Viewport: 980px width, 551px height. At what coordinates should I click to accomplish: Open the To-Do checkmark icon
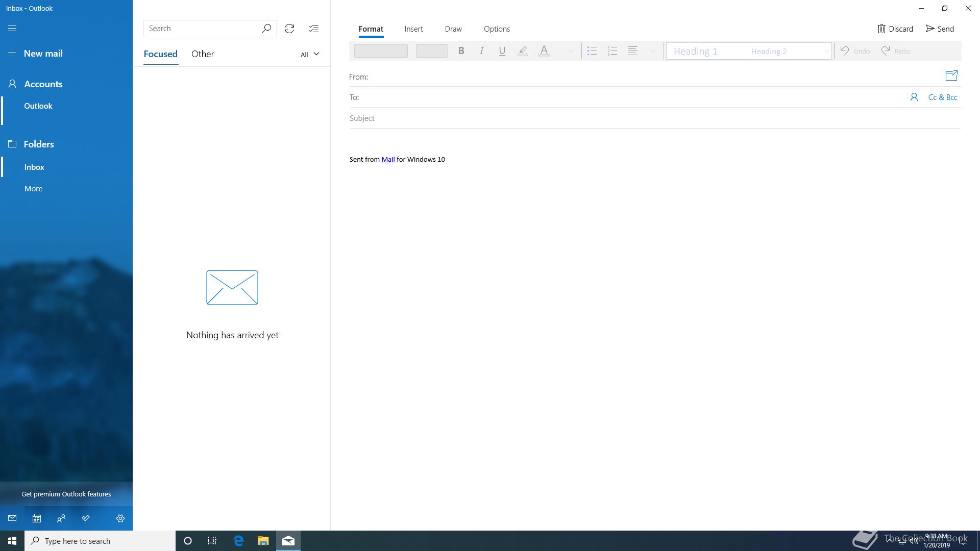tap(86, 518)
